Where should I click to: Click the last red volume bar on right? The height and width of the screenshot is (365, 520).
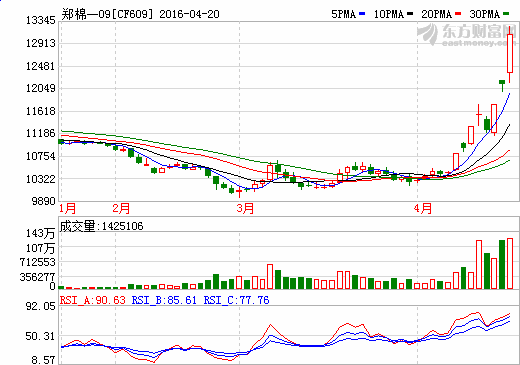(510, 263)
